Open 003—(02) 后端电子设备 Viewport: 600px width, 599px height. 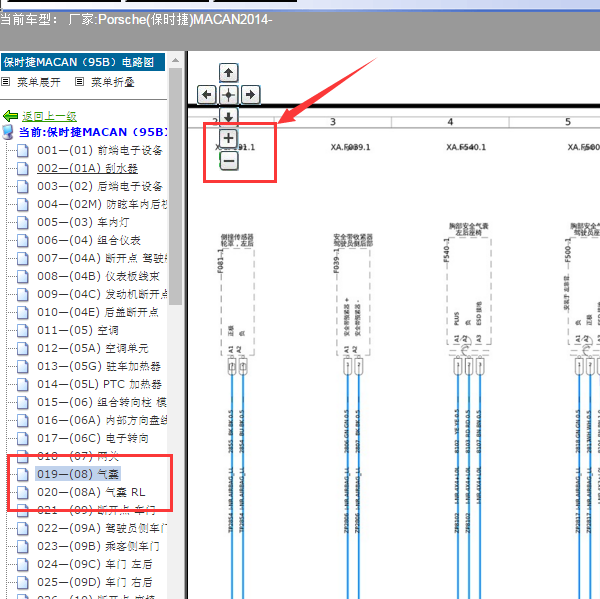99,186
